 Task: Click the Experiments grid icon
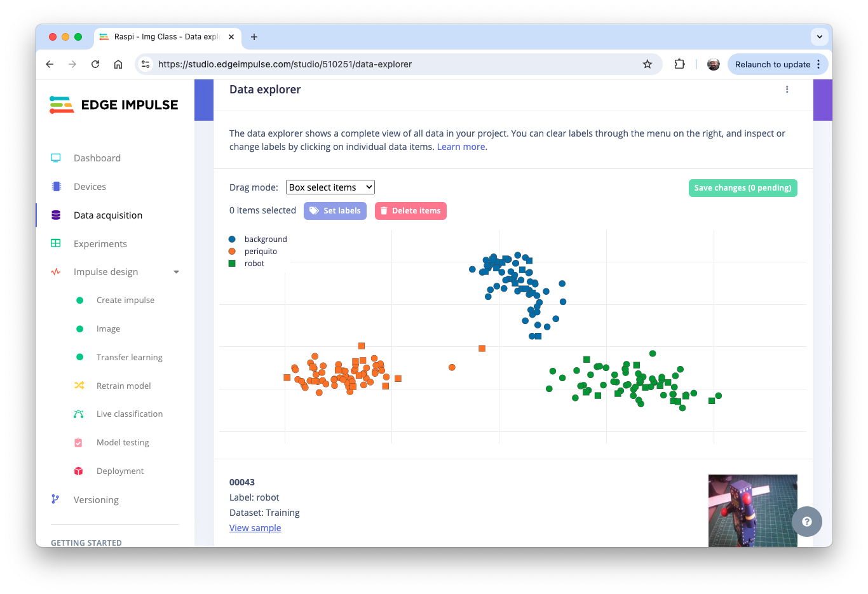point(56,243)
